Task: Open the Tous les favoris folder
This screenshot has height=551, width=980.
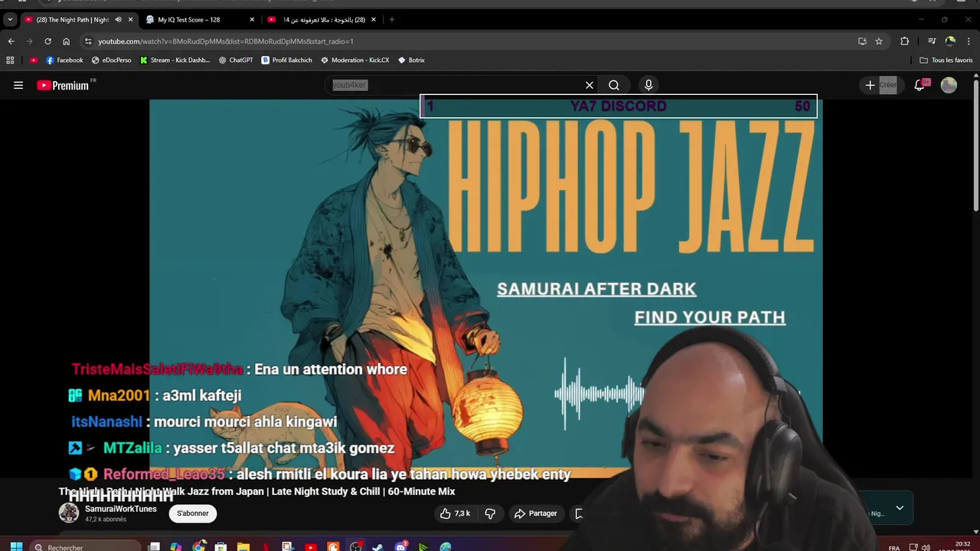Action: point(946,60)
